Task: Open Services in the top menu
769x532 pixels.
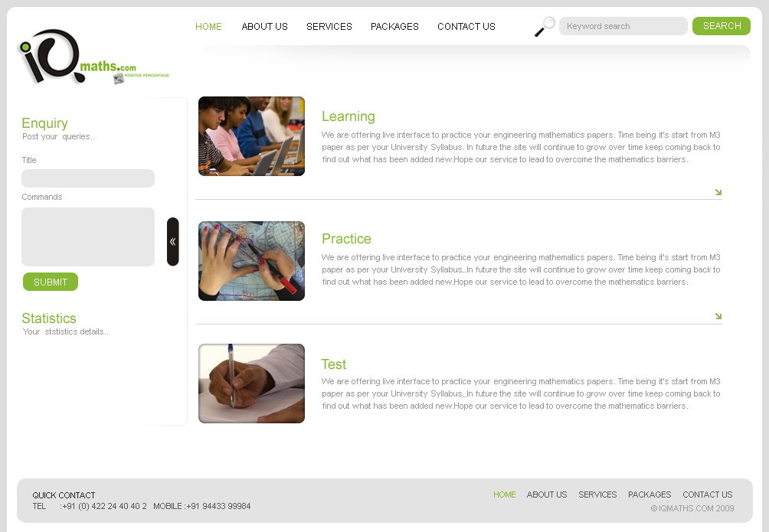Action: [329, 27]
